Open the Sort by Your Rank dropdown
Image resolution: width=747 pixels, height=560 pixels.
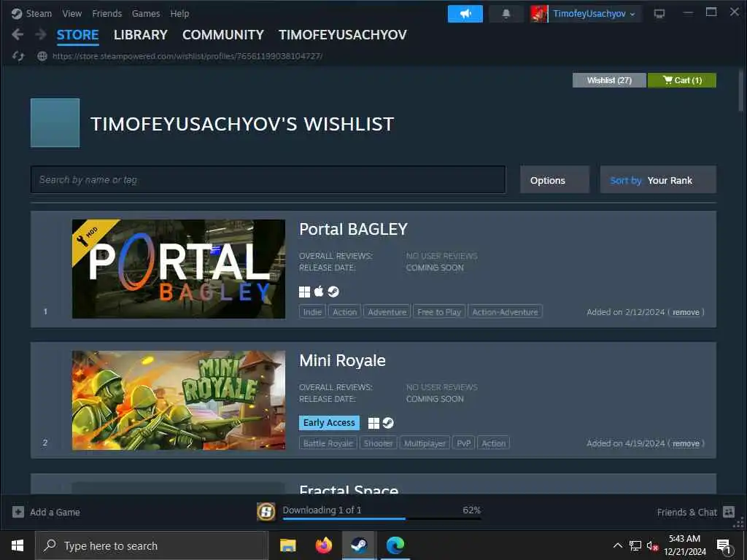pos(658,180)
